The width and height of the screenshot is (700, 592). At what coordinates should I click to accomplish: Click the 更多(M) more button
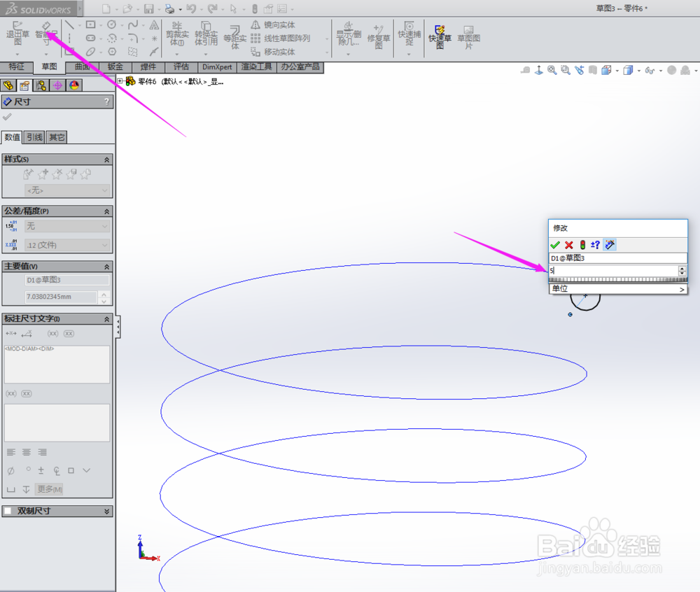click(x=50, y=488)
